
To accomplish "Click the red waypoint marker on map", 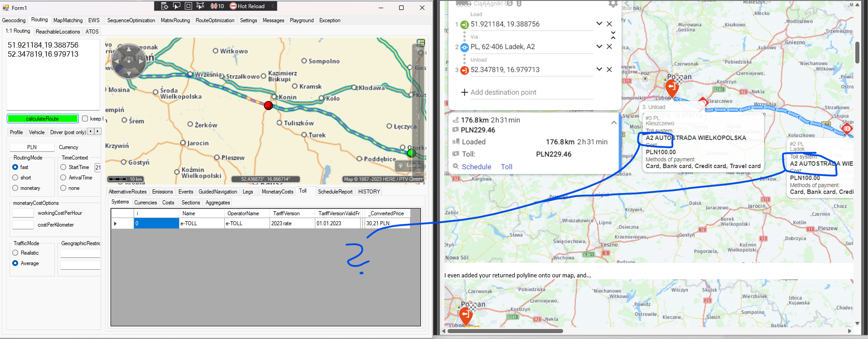I will pos(268,106).
